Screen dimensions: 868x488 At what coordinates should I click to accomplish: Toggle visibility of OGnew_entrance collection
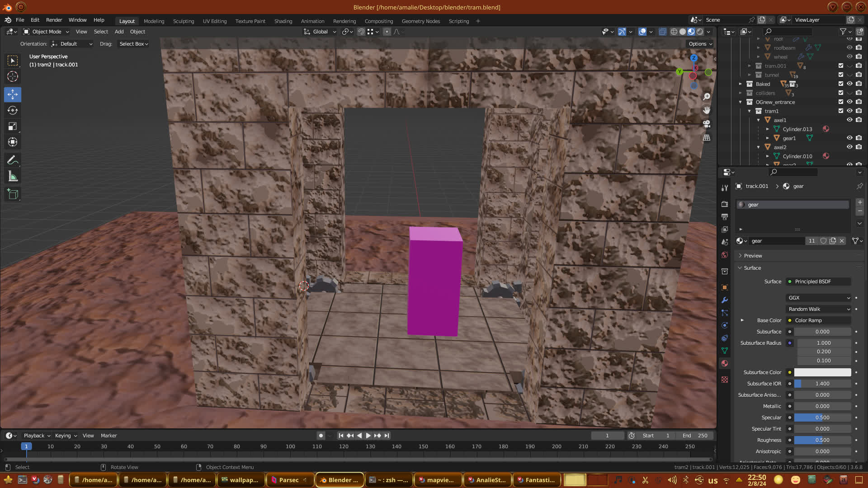click(849, 102)
